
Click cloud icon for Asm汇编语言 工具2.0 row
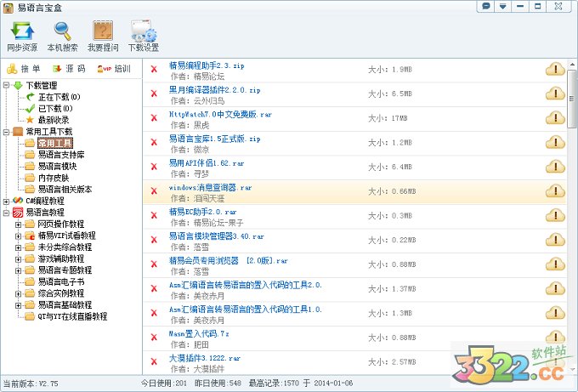click(x=555, y=288)
